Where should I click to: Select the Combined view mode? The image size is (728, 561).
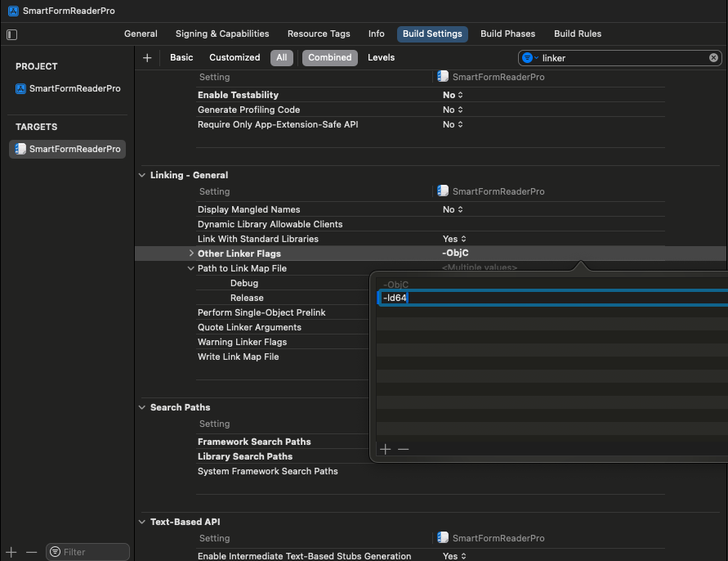coord(330,57)
